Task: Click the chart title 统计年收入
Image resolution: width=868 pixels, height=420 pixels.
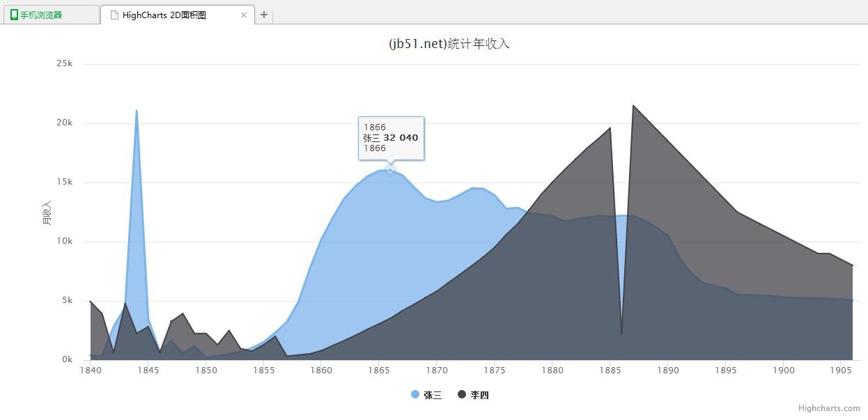Action: [449, 44]
